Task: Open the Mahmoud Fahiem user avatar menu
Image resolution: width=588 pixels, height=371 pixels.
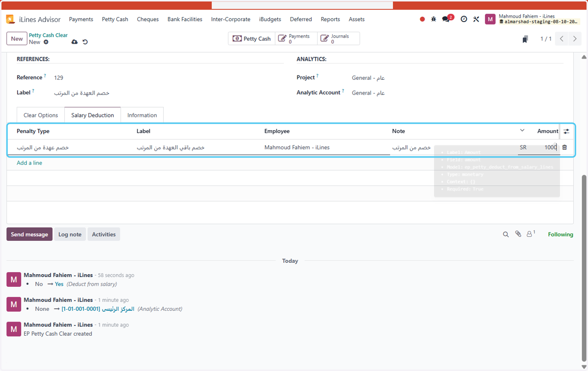Action: click(x=490, y=19)
